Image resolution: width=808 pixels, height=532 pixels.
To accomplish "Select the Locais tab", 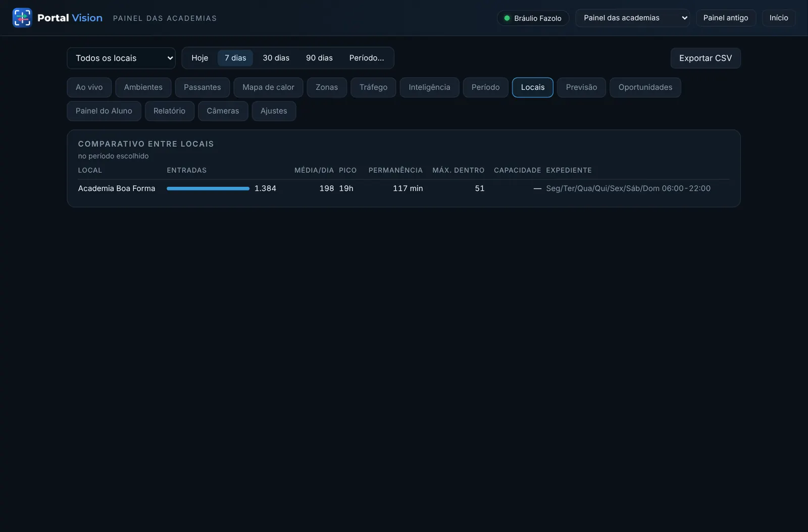I will pyautogui.click(x=533, y=87).
